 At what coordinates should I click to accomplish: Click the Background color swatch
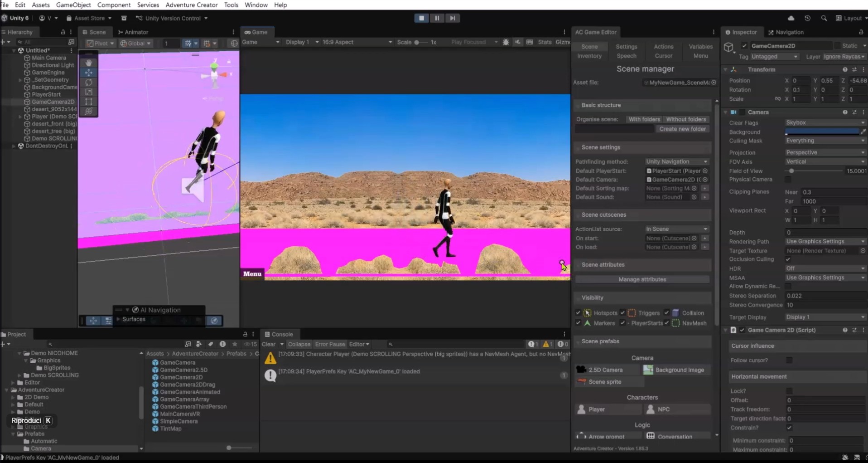point(822,132)
